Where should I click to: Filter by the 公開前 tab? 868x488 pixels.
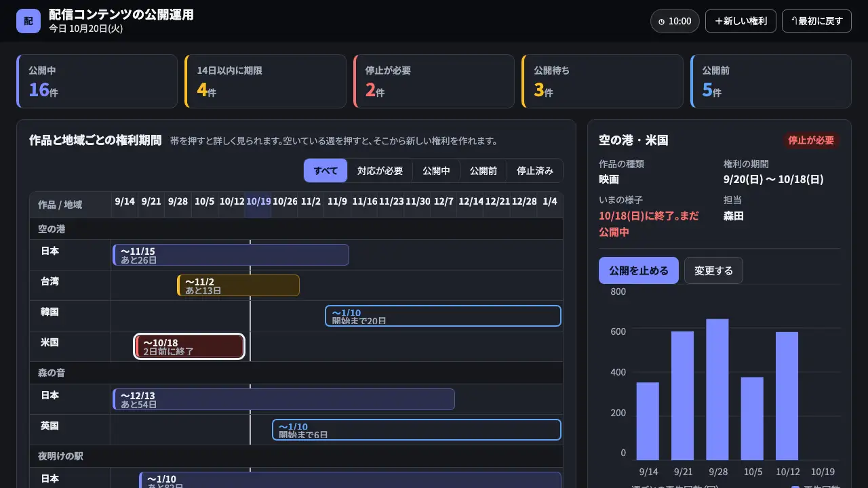click(484, 171)
